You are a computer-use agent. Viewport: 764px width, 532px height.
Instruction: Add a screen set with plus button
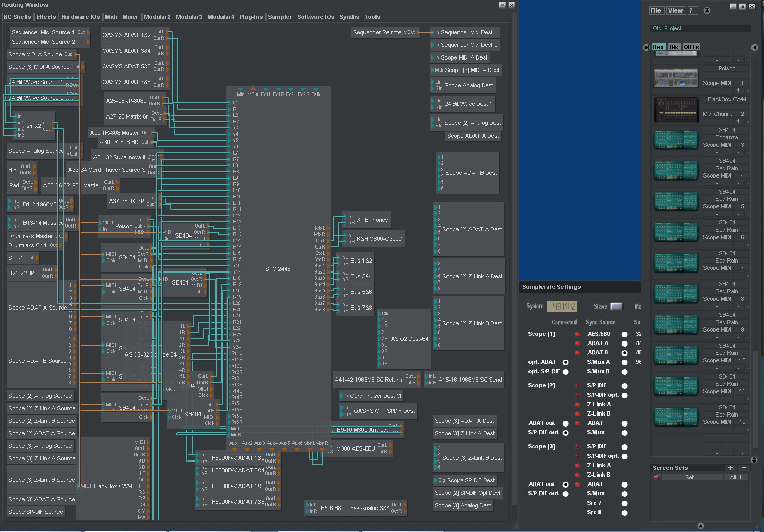[x=730, y=468]
